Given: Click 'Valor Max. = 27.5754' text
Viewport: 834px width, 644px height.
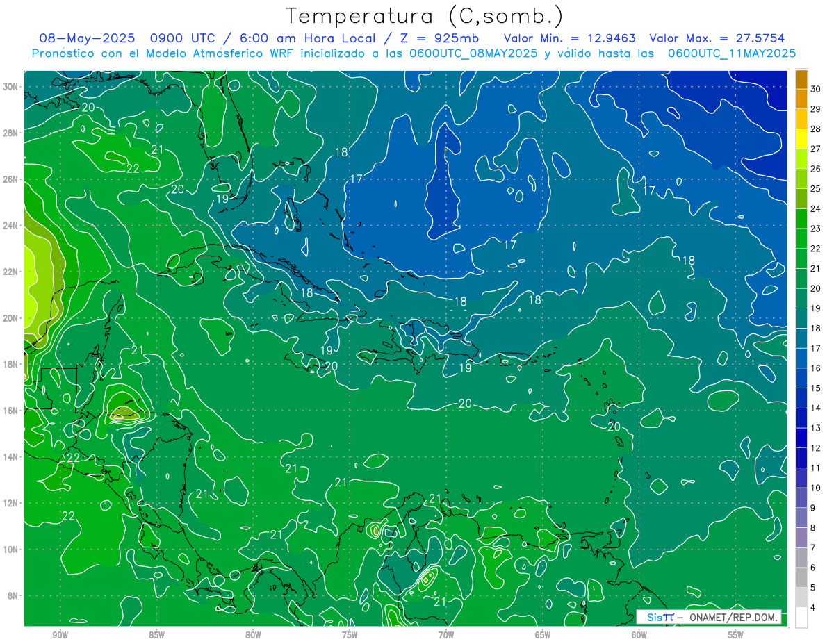Looking at the screenshot, I should coord(718,38).
